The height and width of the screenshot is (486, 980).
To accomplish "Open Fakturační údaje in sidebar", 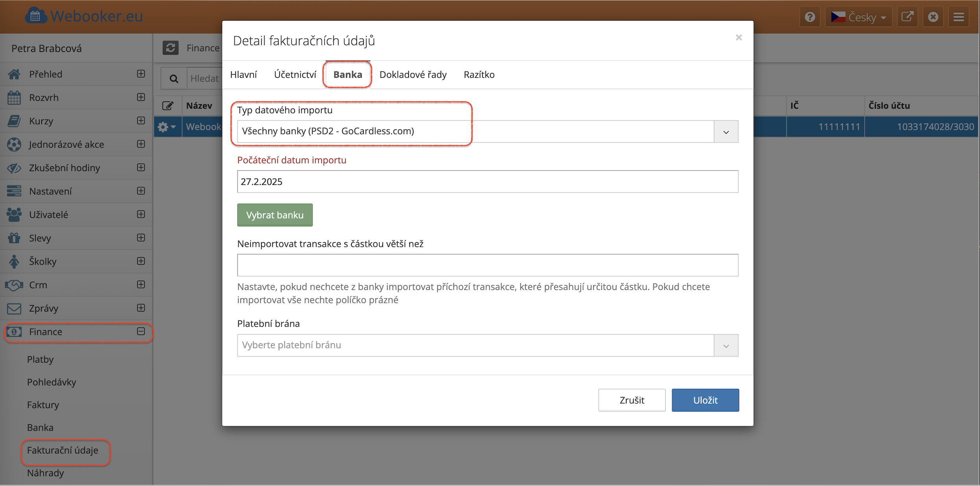I will 63,450.
